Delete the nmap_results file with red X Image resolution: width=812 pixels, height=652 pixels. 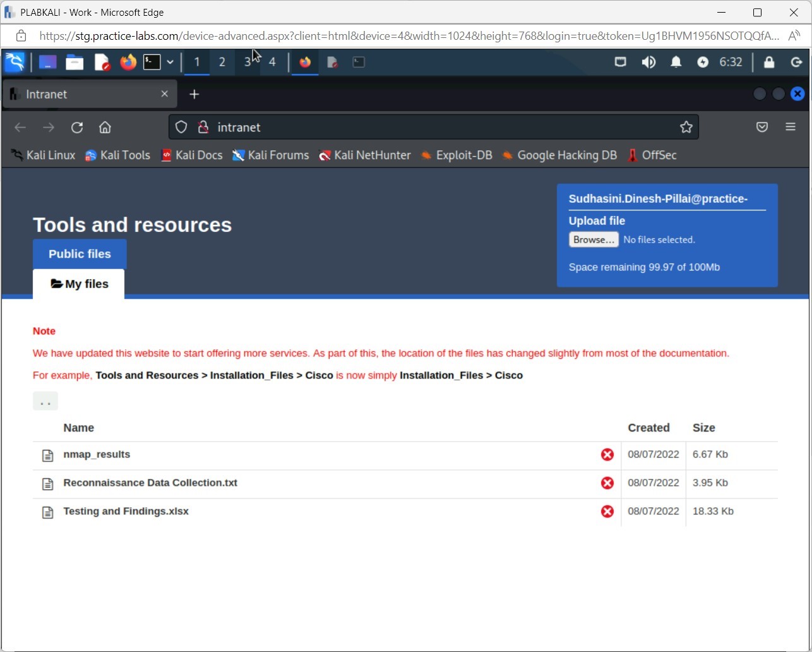[x=607, y=454]
